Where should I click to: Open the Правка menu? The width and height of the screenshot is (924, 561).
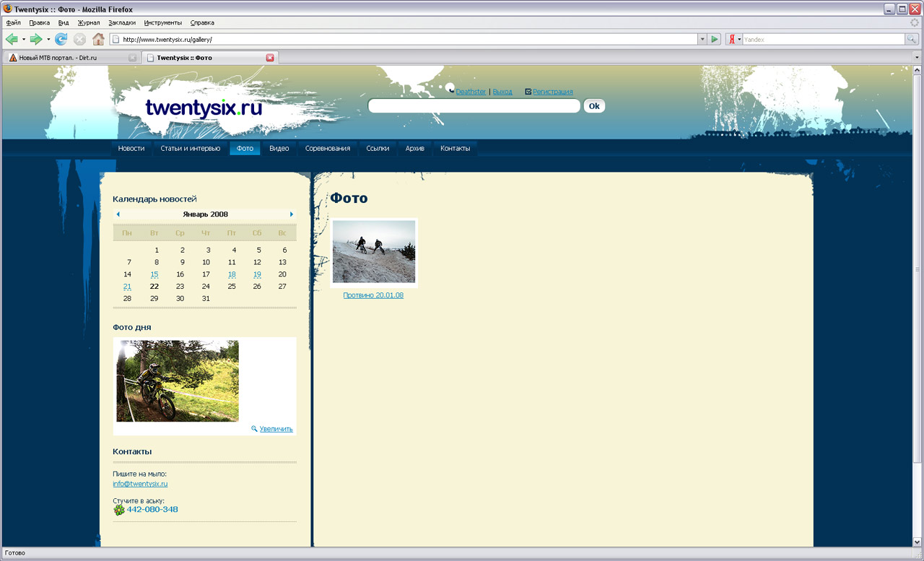tap(40, 23)
